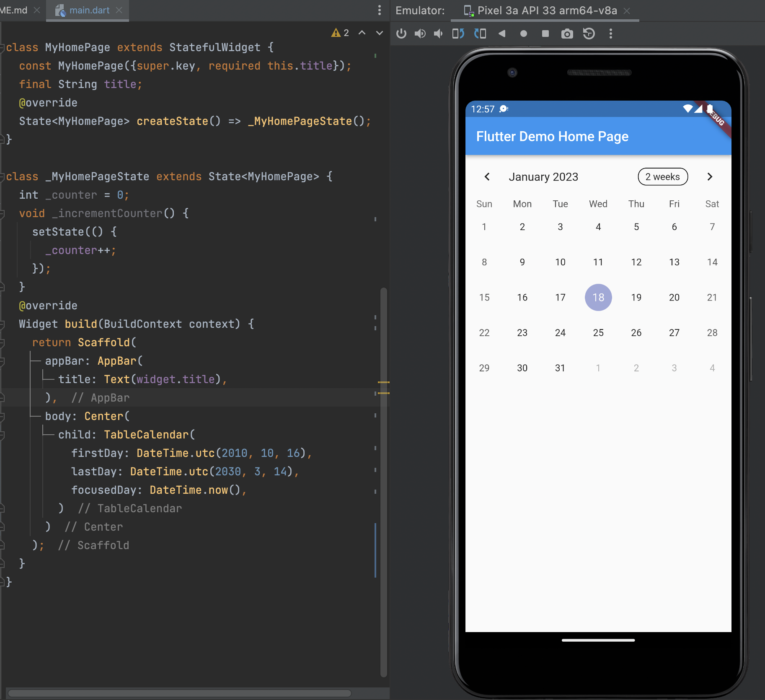The image size is (765, 700).
Task: Go to the next month in the calendar
Action: coord(710,177)
